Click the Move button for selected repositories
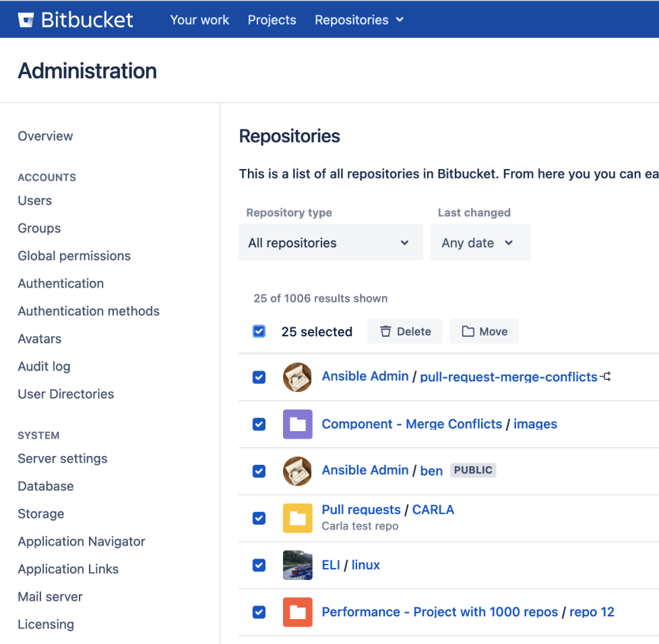Screen dimensions: 659x644 484,331
